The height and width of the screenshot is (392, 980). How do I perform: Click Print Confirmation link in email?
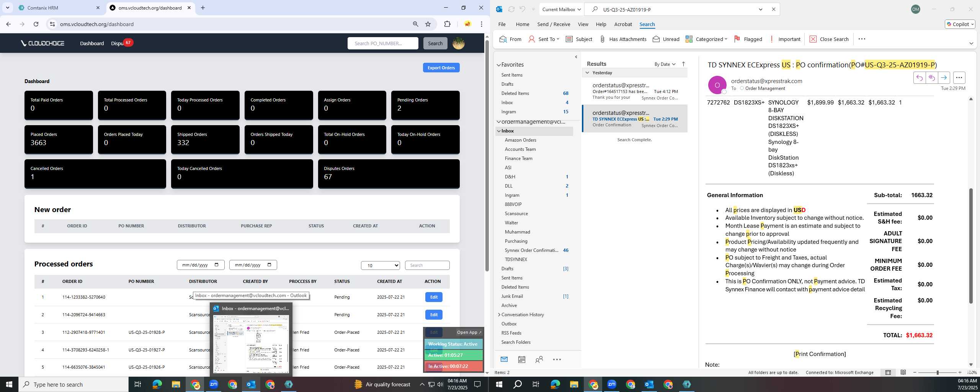pyautogui.click(x=820, y=354)
